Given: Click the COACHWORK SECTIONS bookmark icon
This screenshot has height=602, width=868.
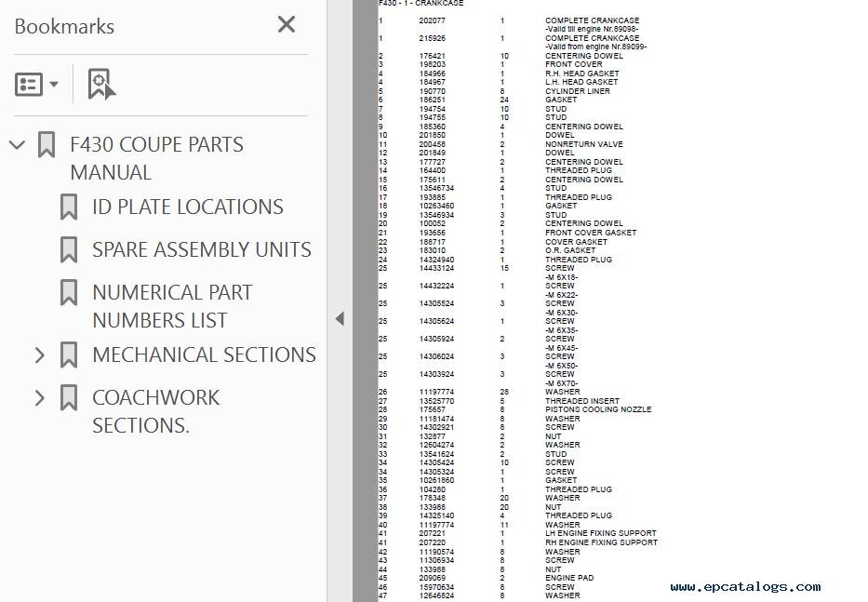Looking at the screenshot, I should (x=69, y=397).
